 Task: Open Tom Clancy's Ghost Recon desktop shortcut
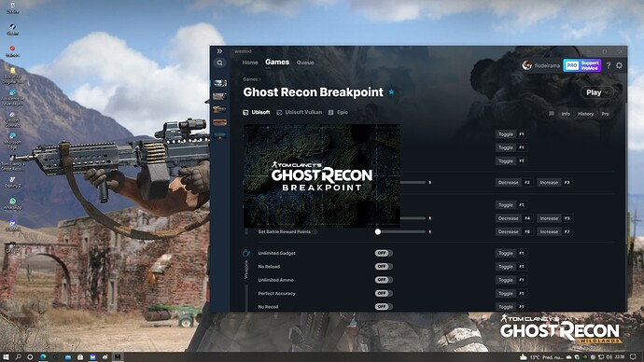(13, 162)
